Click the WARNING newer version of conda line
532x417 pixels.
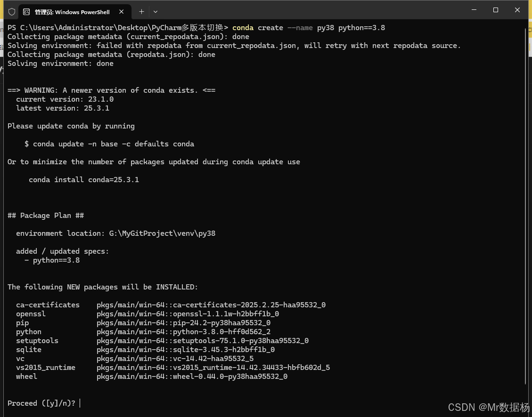[x=111, y=90]
